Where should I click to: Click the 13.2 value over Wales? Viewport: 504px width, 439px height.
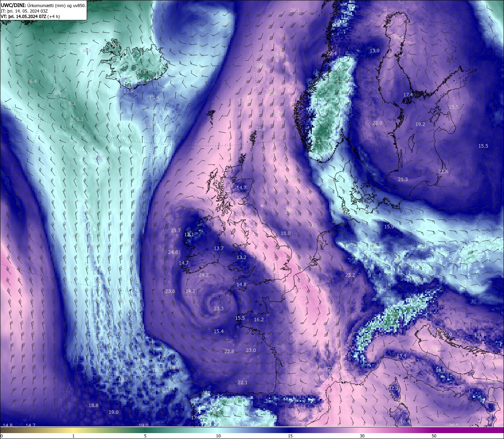point(241,257)
